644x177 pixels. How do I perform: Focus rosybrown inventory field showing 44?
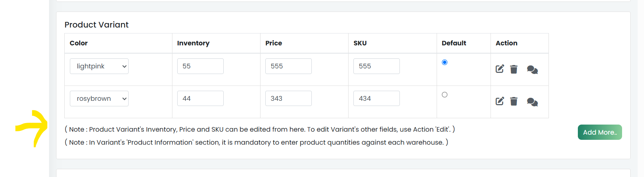coord(200,99)
